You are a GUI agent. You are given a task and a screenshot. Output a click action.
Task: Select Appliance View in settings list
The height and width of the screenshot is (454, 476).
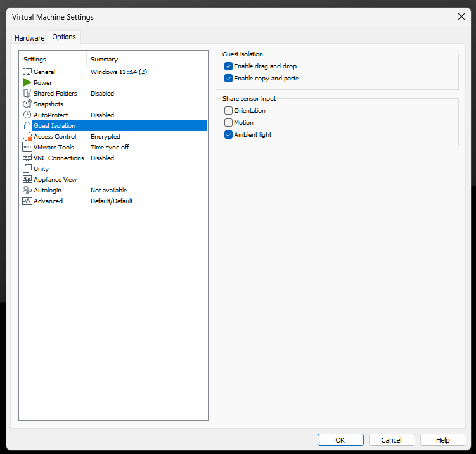(x=55, y=180)
